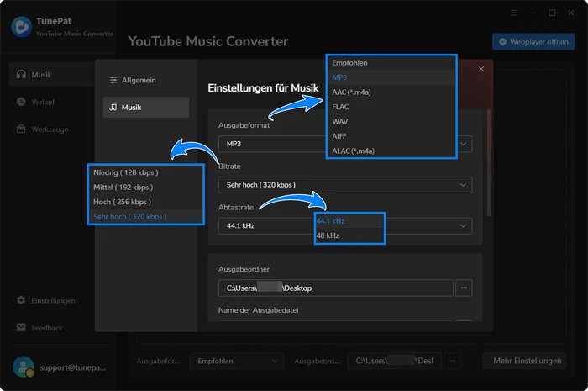The width and height of the screenshot is (588, 391).
Task: Click the settings dialog vertical scrollbar
Action: (x=489, y=163)
